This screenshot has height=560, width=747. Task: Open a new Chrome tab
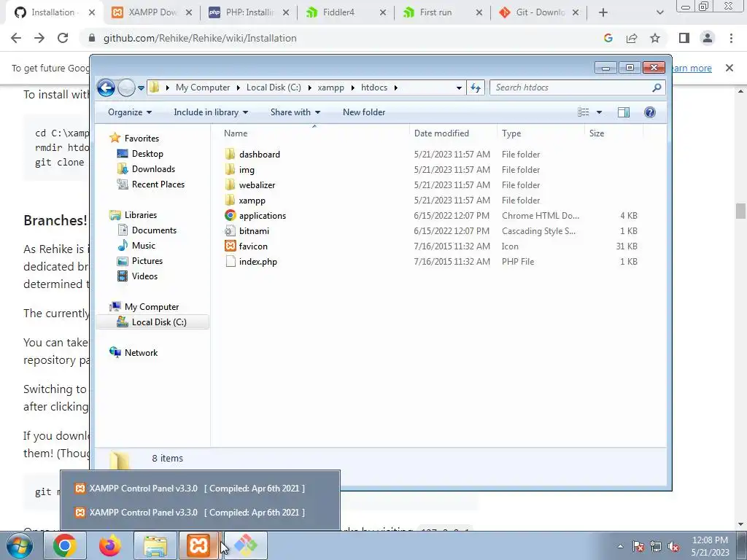coord(603,13)
